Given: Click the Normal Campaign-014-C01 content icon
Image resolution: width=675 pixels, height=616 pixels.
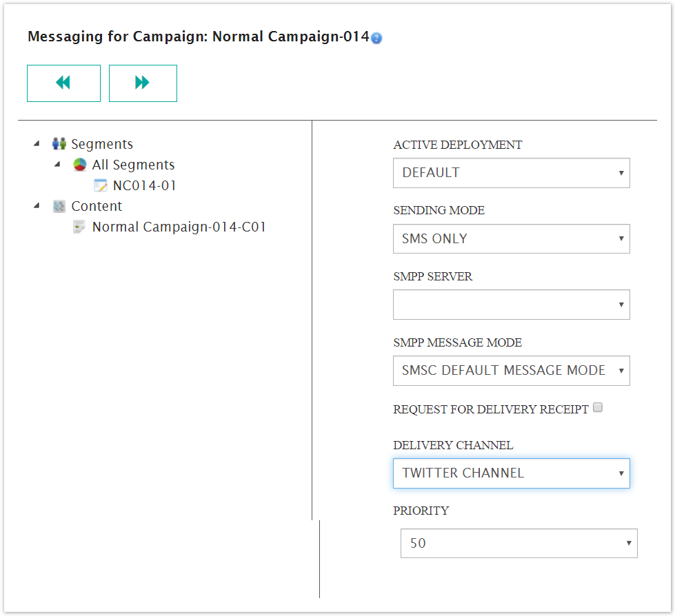Looking at the screenshot, I should (x=78, y=226).
